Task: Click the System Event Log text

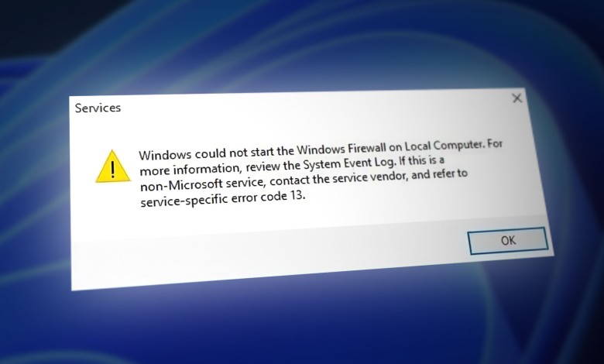Action: (349, 163)
